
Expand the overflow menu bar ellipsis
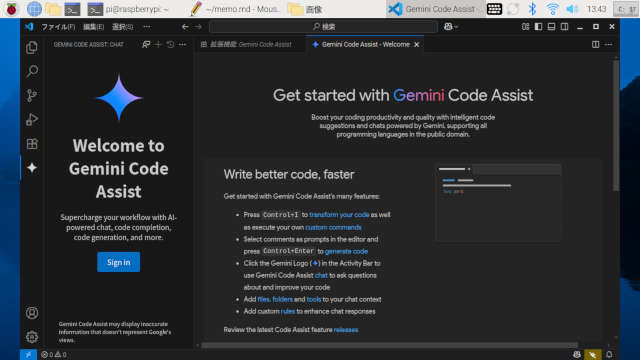click(147, 27)
